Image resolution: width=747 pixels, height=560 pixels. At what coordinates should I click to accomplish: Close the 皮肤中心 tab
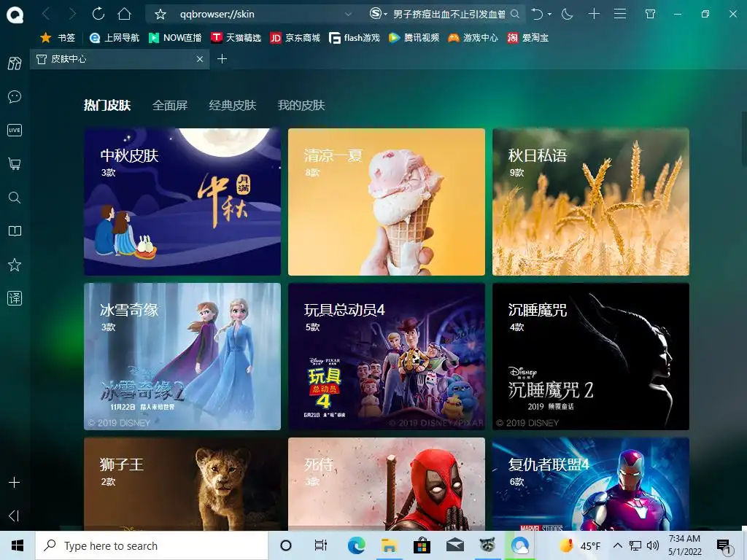(x=200, y=59)
